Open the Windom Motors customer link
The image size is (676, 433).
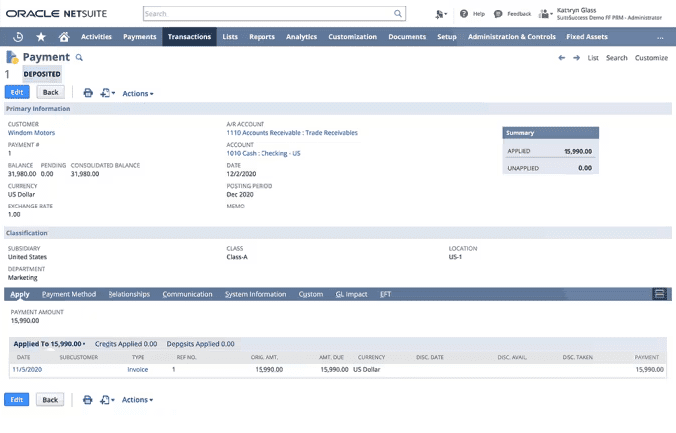[x=31, y=132]
